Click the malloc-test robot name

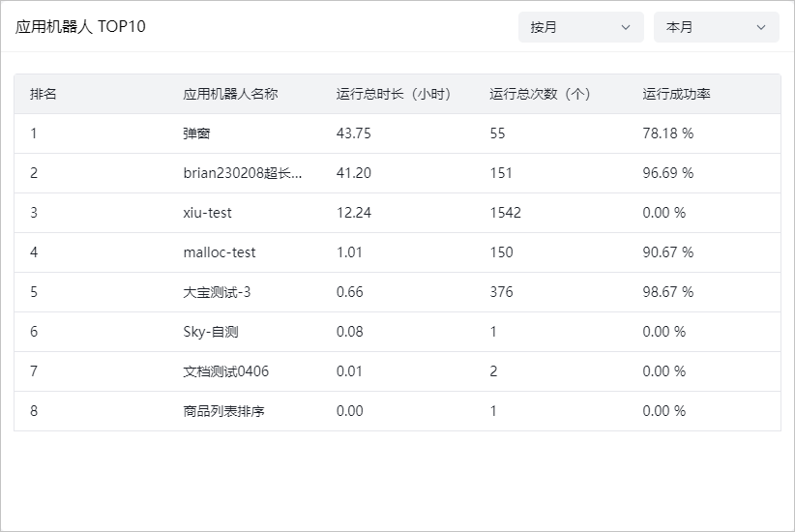(x=220, y=252)
